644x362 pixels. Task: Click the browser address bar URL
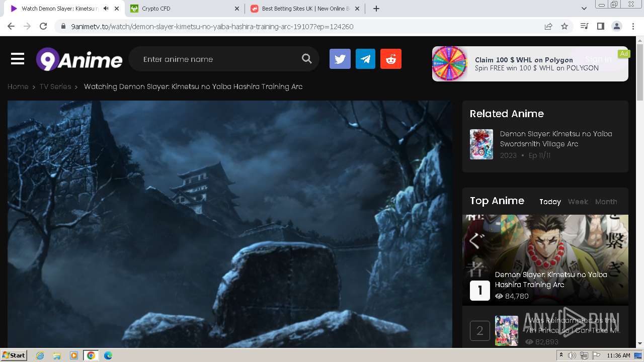pyautogui.click(x=212, y=27)
